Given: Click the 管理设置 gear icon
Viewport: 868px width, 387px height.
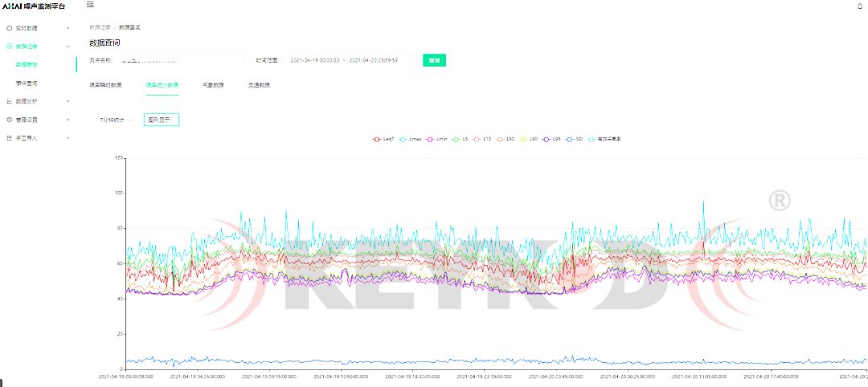Looking at the screenshot, I should (x=10, y=120).
